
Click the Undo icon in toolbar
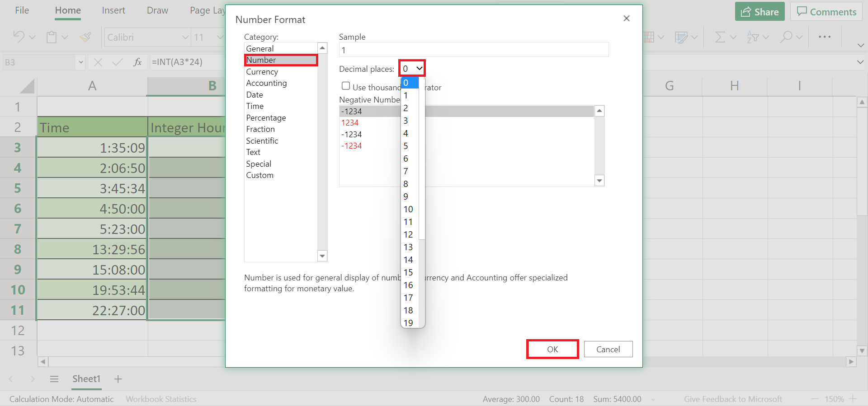click(19, 37)
